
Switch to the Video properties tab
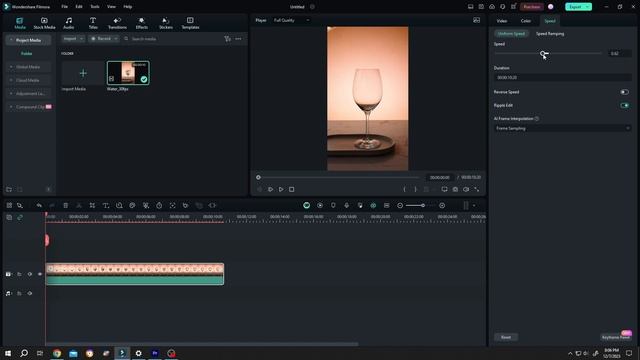pyautogui.click(x=502, y=21)
